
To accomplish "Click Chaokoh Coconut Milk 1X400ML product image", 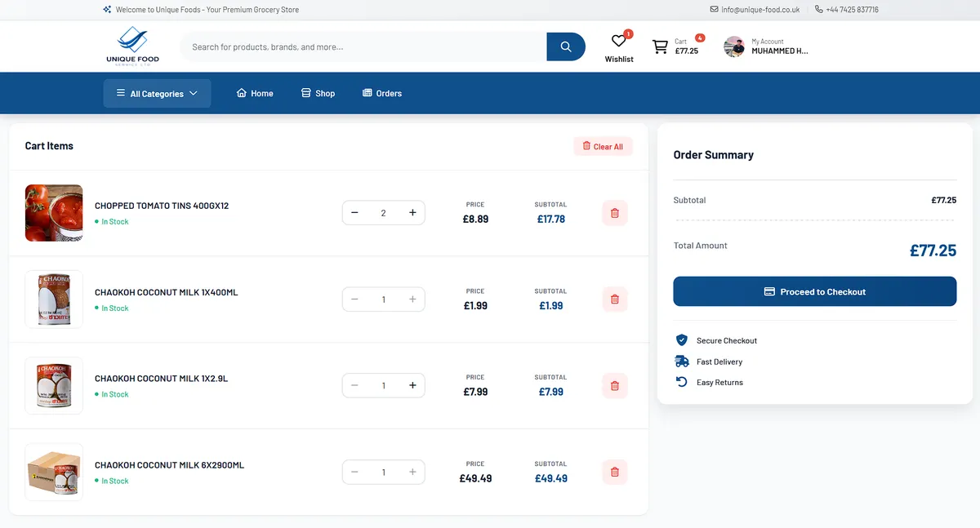I will 54,299.
